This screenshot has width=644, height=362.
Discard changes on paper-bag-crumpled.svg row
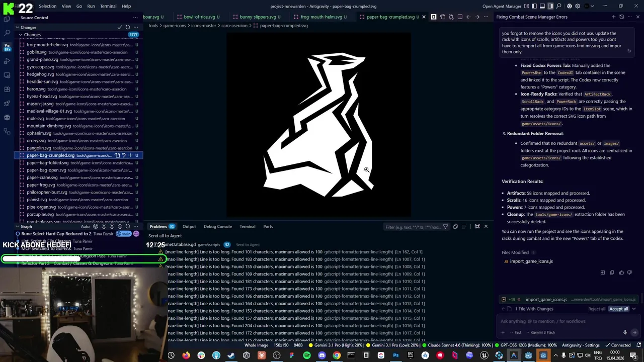click(x=124, y=155)
